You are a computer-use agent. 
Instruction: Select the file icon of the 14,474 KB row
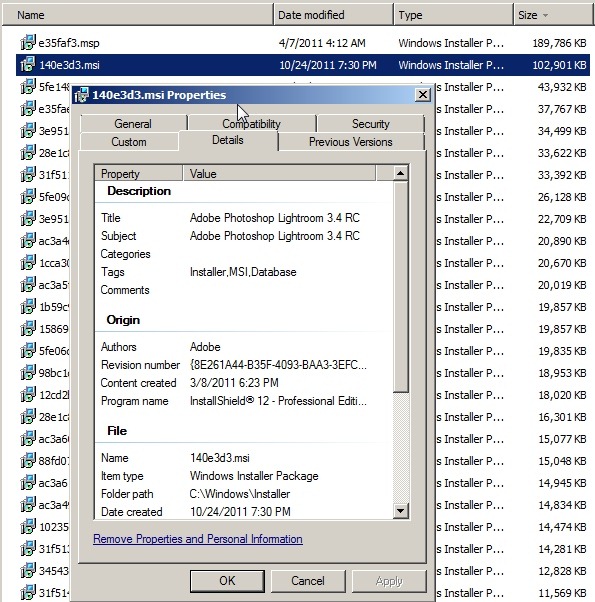click(x=28, y=527)
